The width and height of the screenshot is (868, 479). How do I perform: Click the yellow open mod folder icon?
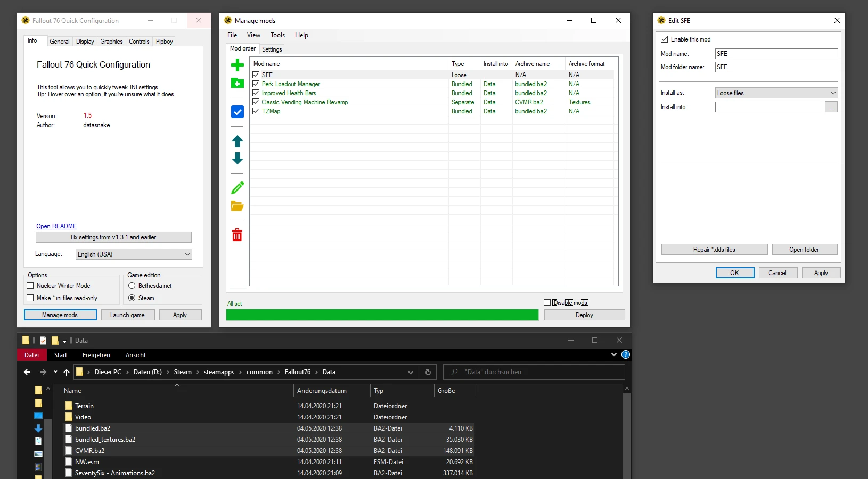click(238, 206)
